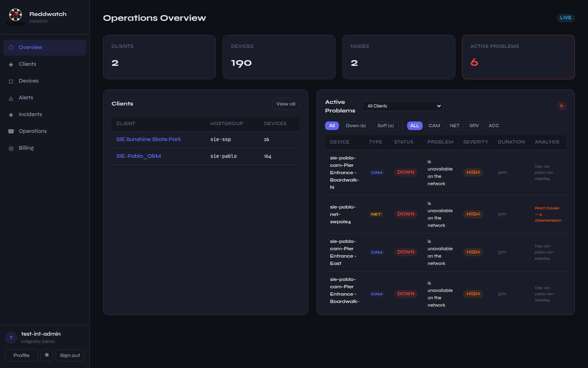The height and width of the screenshot is (368, 588).
Task: Filter by NET device type
Action: coord(454,126)
